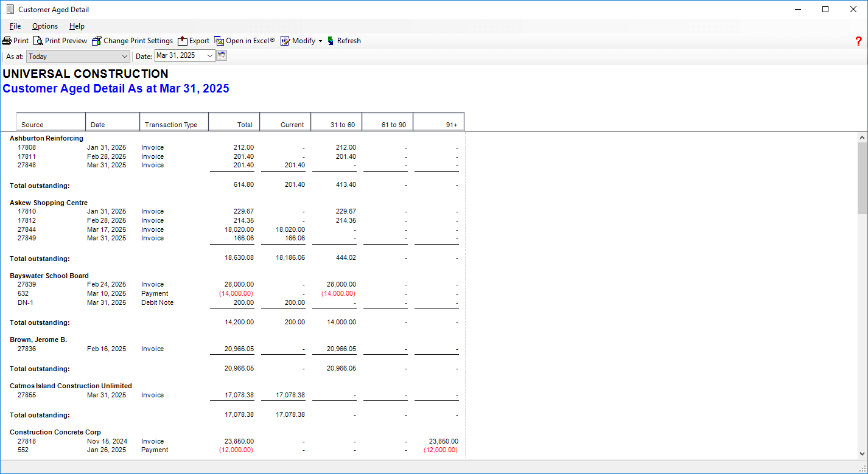The image size is (868, 474).
Task: Click the Current column header
Action: pyautogui.click(x=285, y=121)
